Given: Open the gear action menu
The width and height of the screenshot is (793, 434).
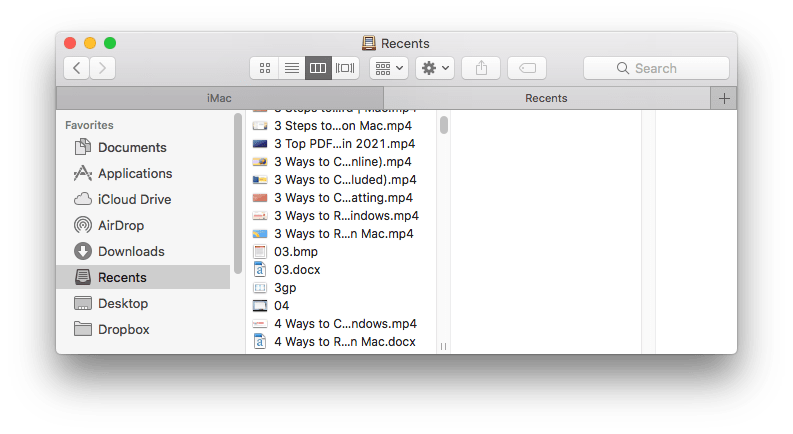Looking at the screenshot, I should (435, 68).
